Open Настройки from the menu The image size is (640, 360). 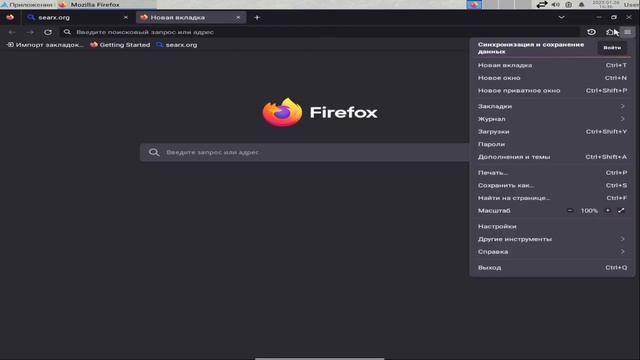(552, 227)
